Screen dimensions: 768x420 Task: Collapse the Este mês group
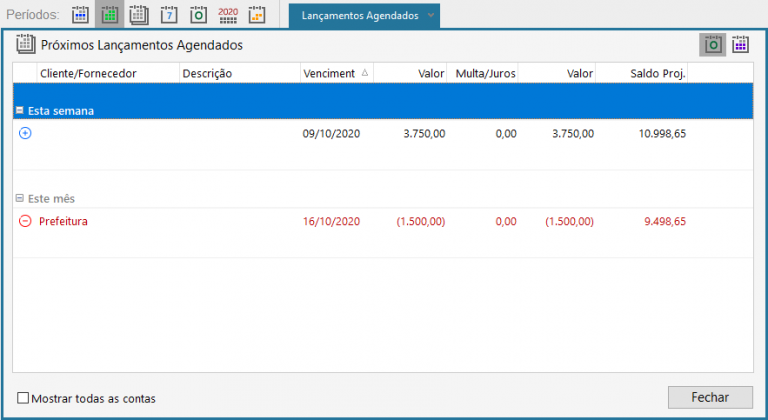point(19,199)
